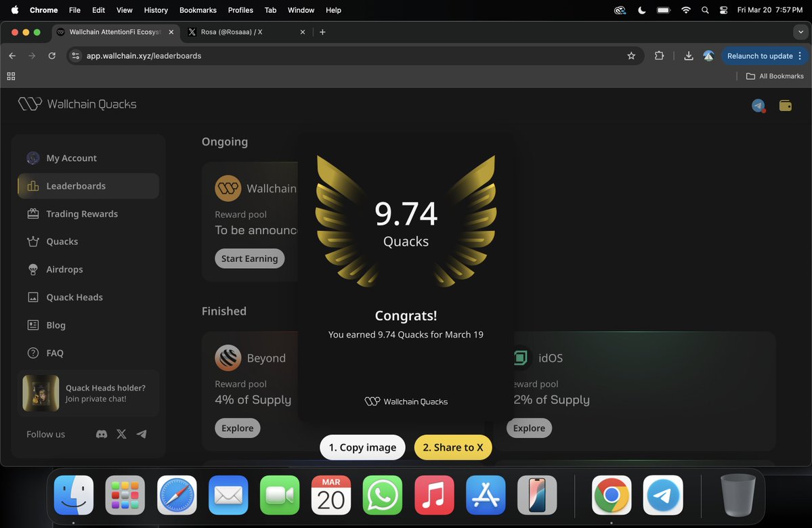Click Telegram avatar icon in page header
This screenshot has width=812, height=528.
pyautogui.click(x=758, y=106)
